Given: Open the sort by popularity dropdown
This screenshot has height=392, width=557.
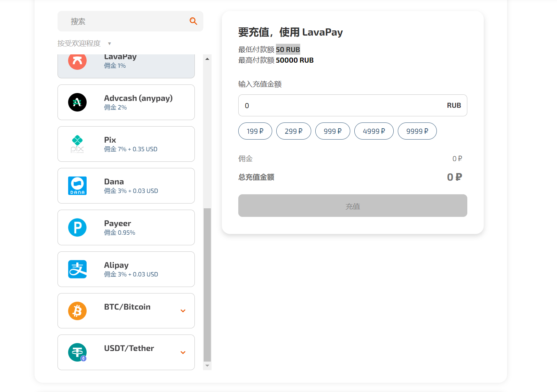Looking at the screenshot, I should click(84, 43).
